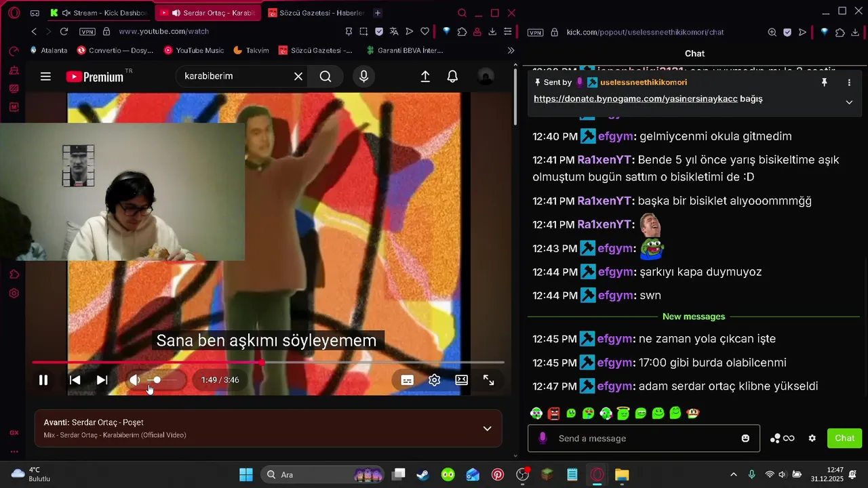Image resolution: width=868 pixels, height=488 pixels.
Task: Open the Atalanta bookmark
Action: pyautogui.click(x=48, y=50)
